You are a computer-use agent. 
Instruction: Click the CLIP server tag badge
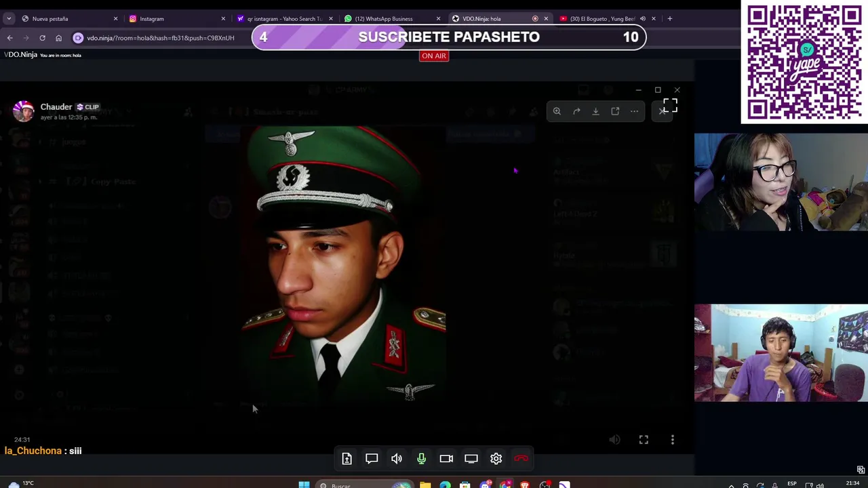point(87,107)
